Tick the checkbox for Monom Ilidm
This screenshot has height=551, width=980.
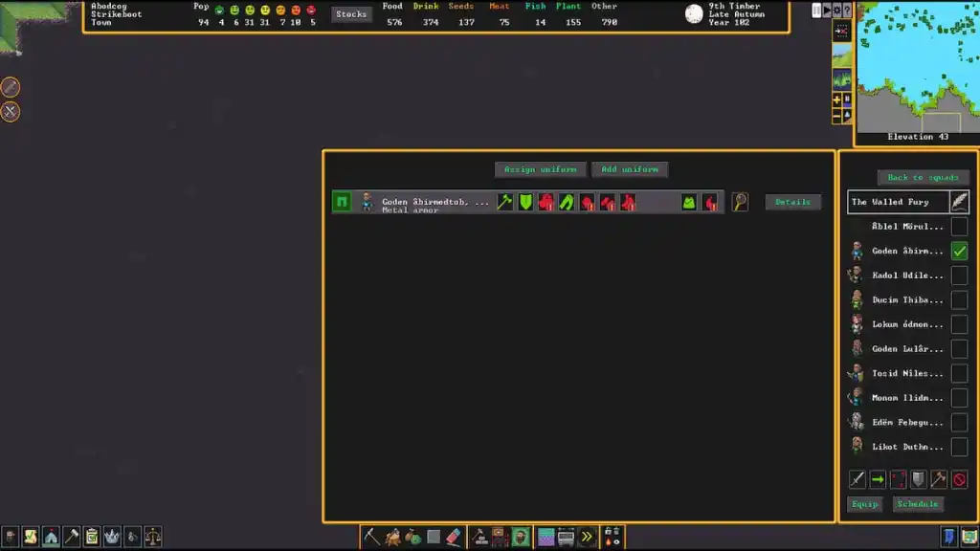[959, 397]
